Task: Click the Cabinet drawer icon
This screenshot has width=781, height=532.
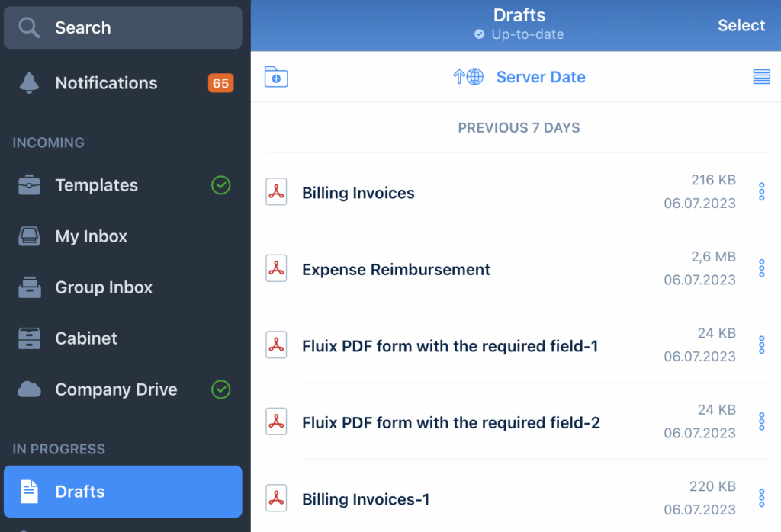Action: [30, 338]
